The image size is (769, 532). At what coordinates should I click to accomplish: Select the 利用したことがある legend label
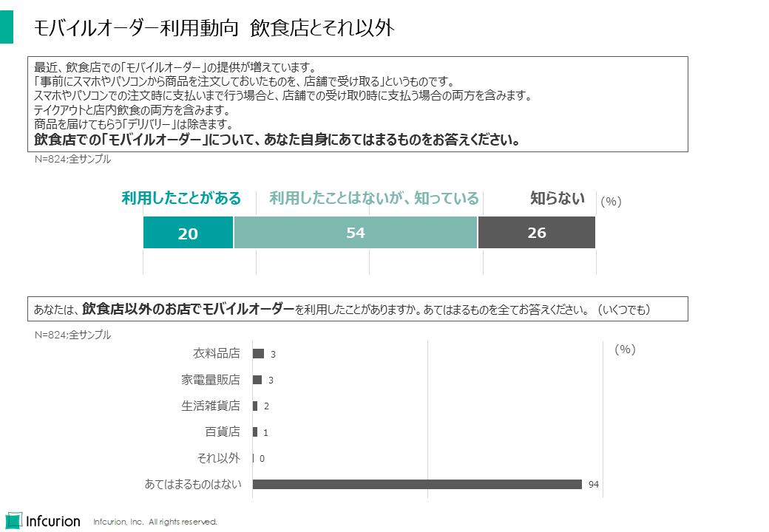click(181, 198)
